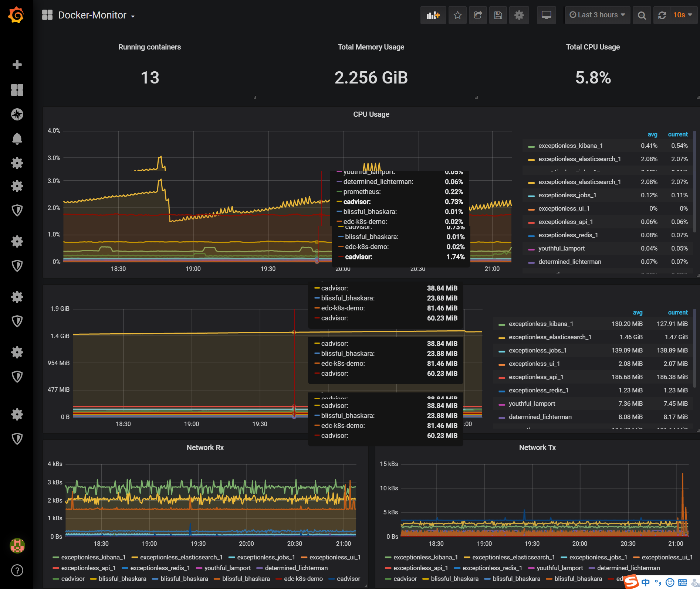Image resolution: width=700 pixels, height=589 pixels.
Task: Click youthful_lamport in Network Tx legend
Action: [559, 568]
